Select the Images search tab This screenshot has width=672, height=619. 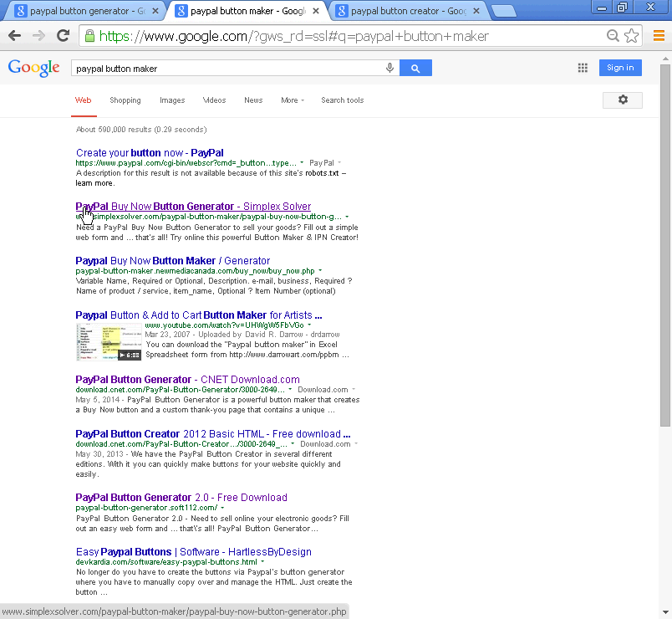coord(172,100)
